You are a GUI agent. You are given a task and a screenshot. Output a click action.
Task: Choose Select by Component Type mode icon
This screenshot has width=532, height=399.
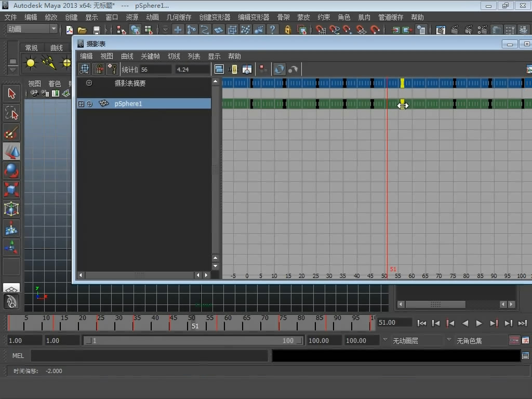(149, 30)
